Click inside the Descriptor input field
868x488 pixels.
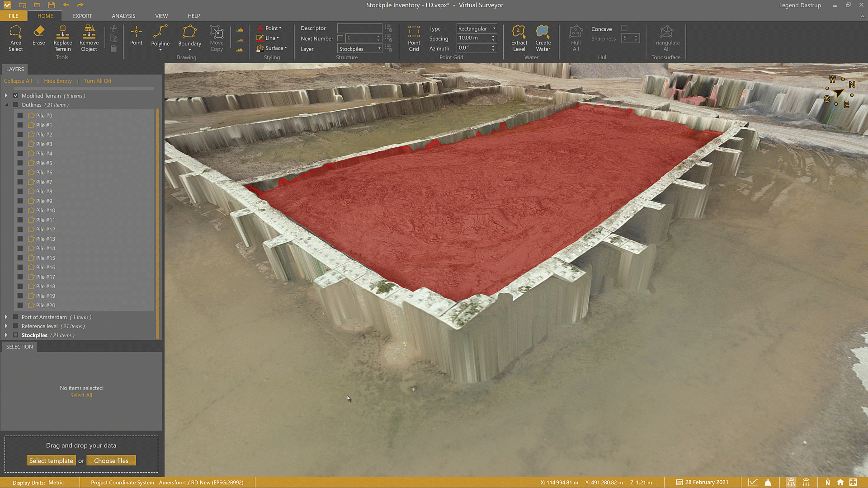(x=359, y=28)
